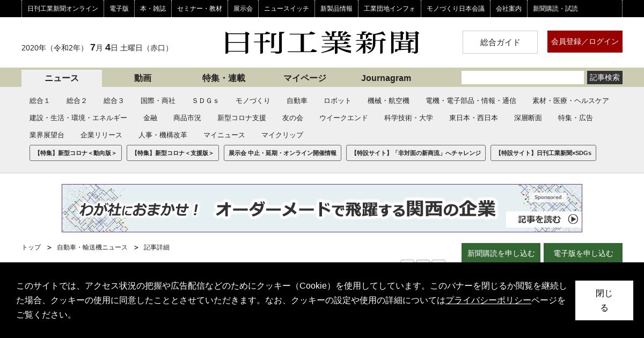Open the 電子版 top bar link
The width and height of the screenshot is (644, 338).
click(119, 9)
